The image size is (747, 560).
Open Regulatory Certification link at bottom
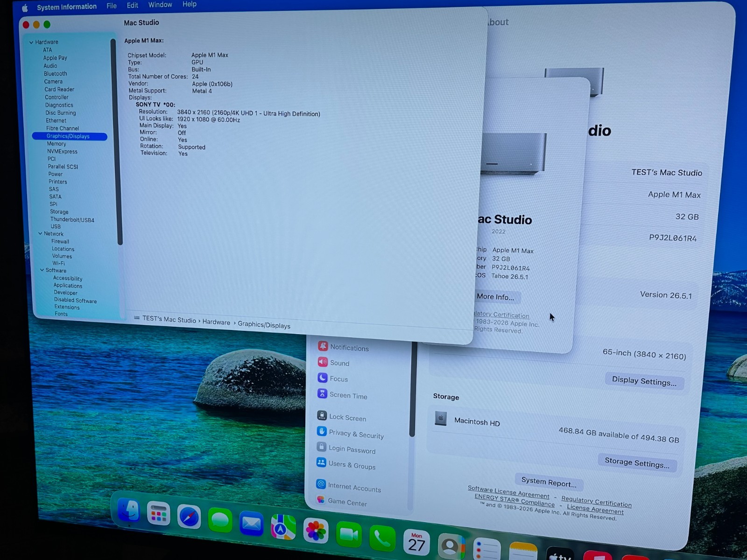[596, 502]
